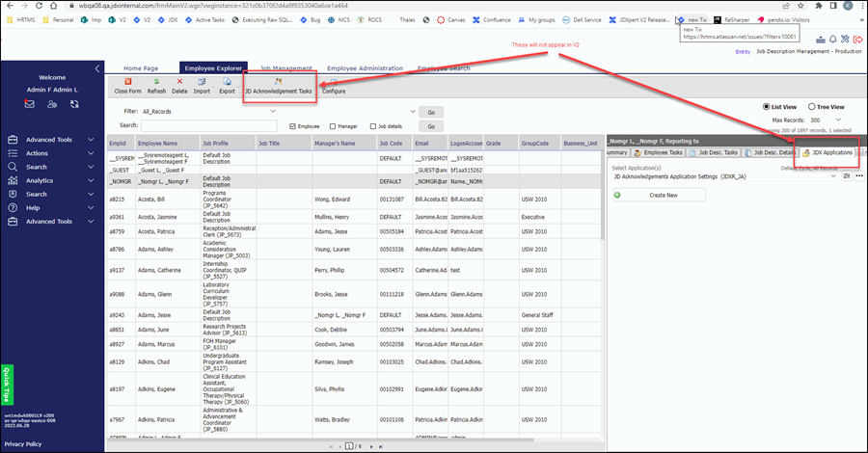This screenshot has height=453, width=868.
Task: Enable the Manager search checkbox
Action: pyautogui.click(x=333, y=125)
